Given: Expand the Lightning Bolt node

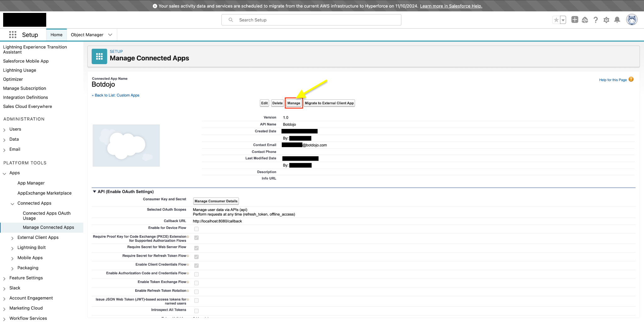Looking at the screenshot, I should coord(13,248).
